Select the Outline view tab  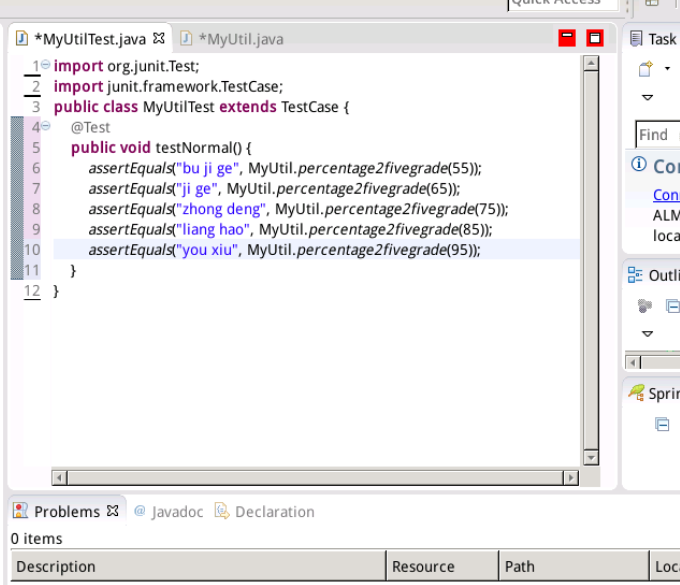[x=654, y=275]
